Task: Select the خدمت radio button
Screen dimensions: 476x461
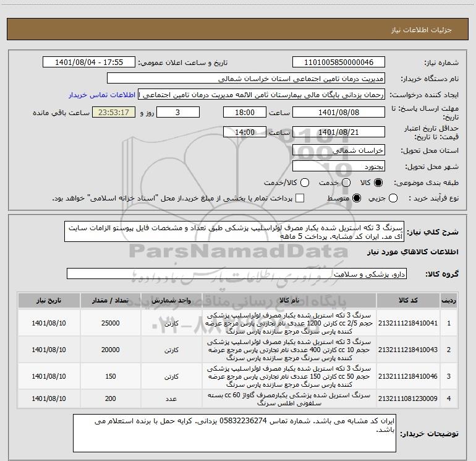Action: [x=346, y=183]
